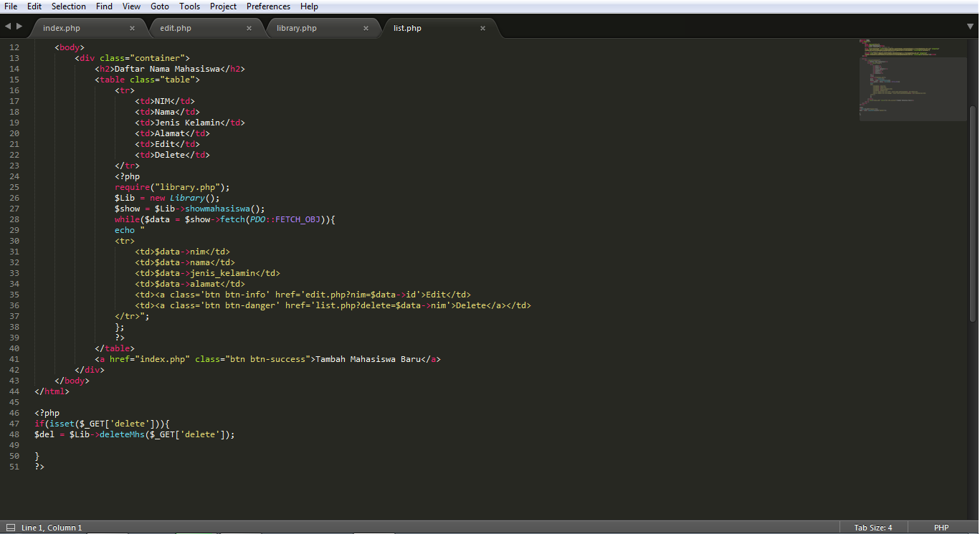Image resolution: width=980 pixels, height=534 pixels.
Task: Open the Goto menu
Action: [x=159, y=6]
